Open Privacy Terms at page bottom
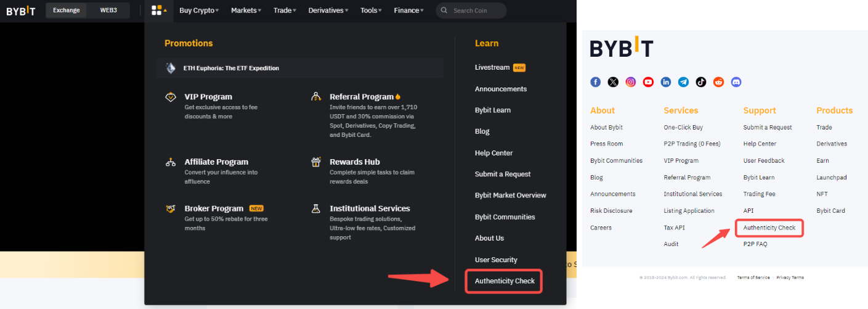 pyautogui.click(x=790, y=278)
